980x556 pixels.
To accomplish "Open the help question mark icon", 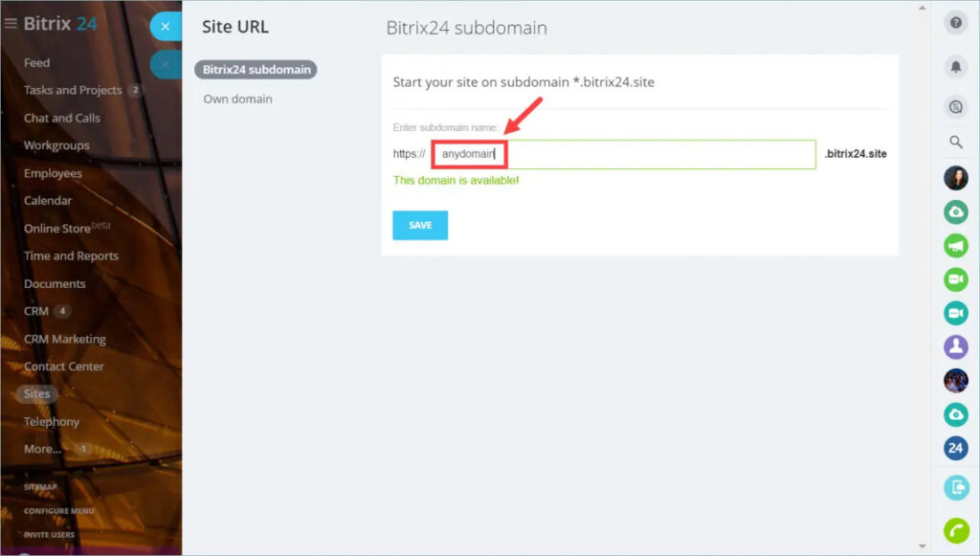I will tap(955, 24).
